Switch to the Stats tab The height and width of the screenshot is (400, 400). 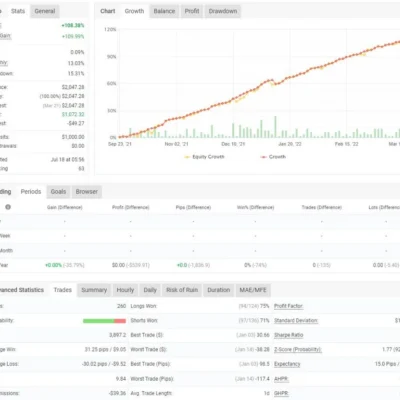(18, 11)
